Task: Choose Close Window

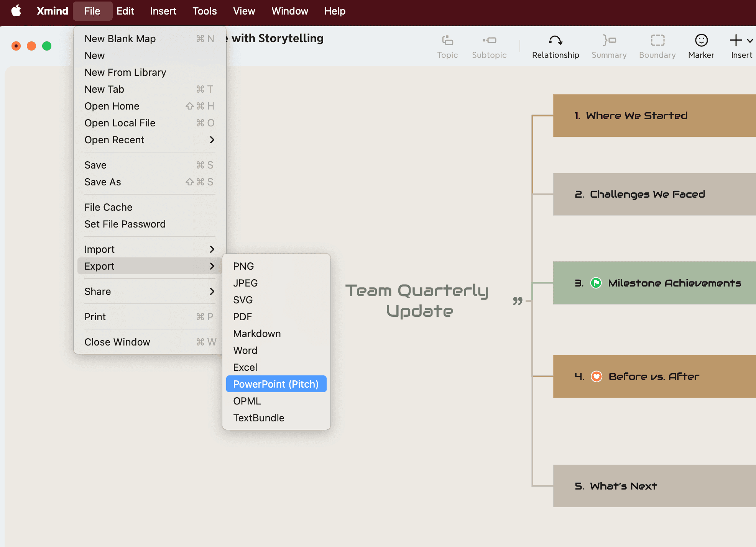Action: click(x=150, y=342)
